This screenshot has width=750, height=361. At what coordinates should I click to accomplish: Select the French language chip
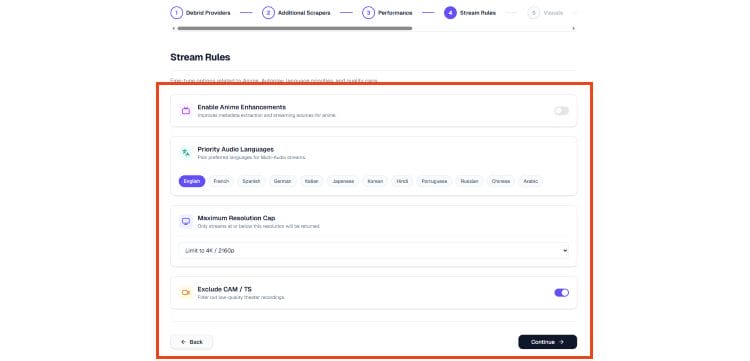221,181
